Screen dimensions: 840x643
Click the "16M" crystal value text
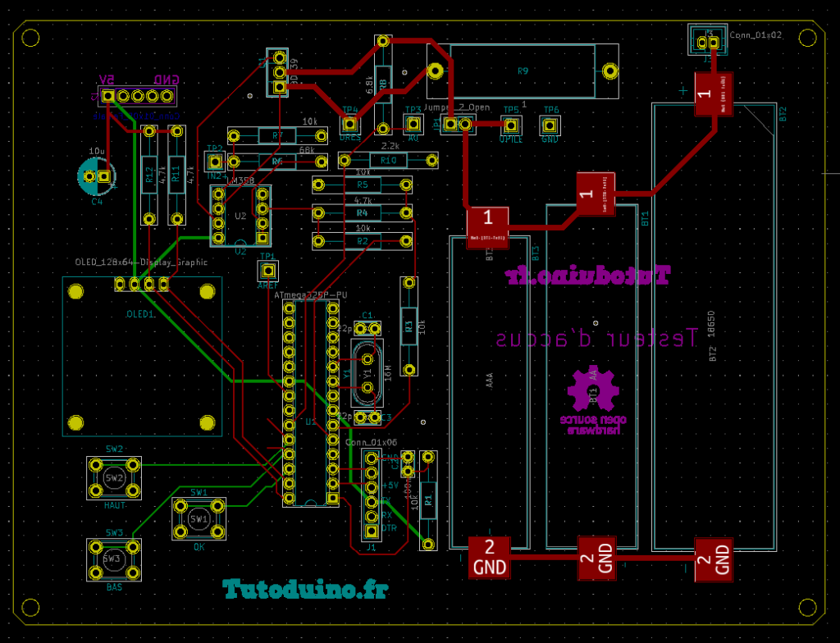(x=388, y=373)
